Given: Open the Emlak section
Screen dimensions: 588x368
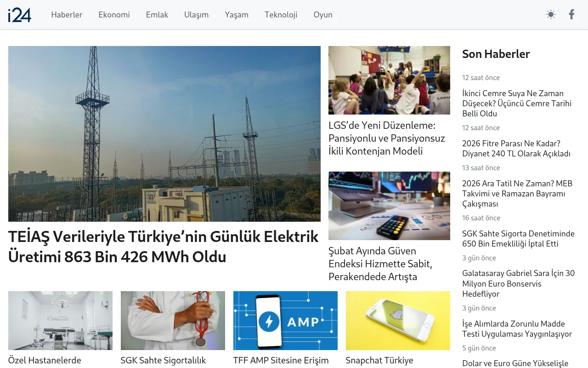Looking at the screenshot, I should pos(157,15).
